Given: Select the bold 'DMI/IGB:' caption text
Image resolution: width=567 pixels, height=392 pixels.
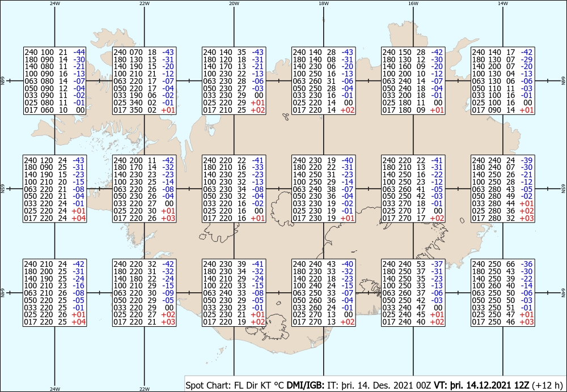Looking at the screenshot, I should click(x=306, y=385).
